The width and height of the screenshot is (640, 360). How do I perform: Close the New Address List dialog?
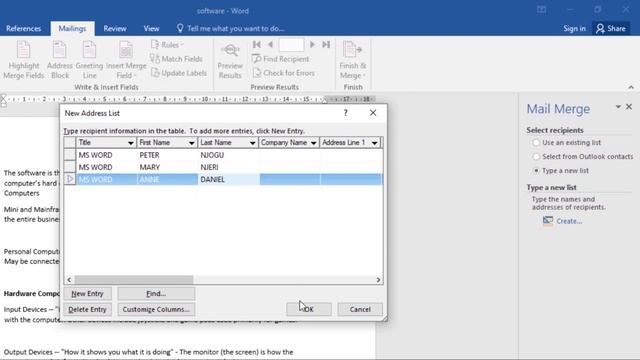[373, 113]
